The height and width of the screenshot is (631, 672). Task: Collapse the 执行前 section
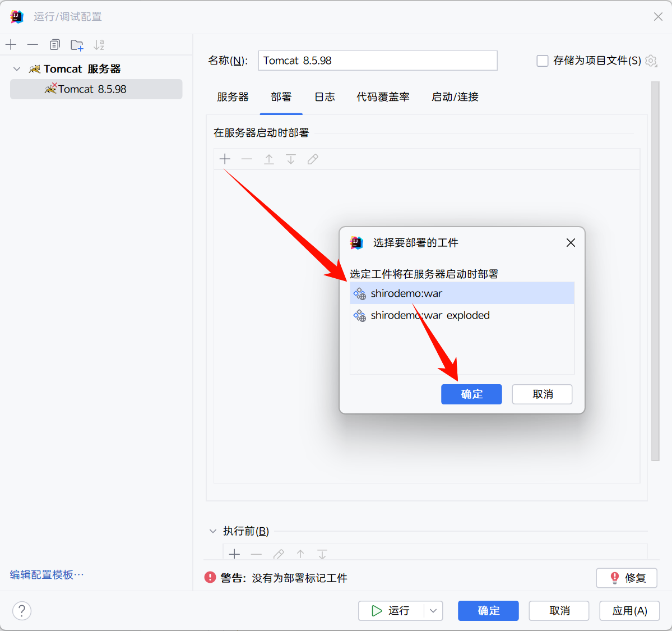coord(212,531)
